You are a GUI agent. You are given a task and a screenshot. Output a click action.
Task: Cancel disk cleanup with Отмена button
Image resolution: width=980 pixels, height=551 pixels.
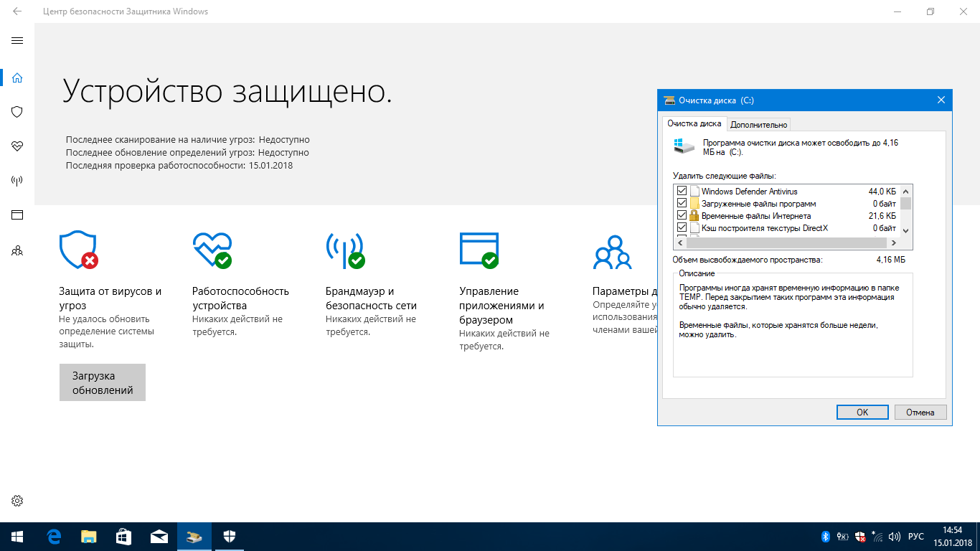pyautogui.click(x=920, y=413)
